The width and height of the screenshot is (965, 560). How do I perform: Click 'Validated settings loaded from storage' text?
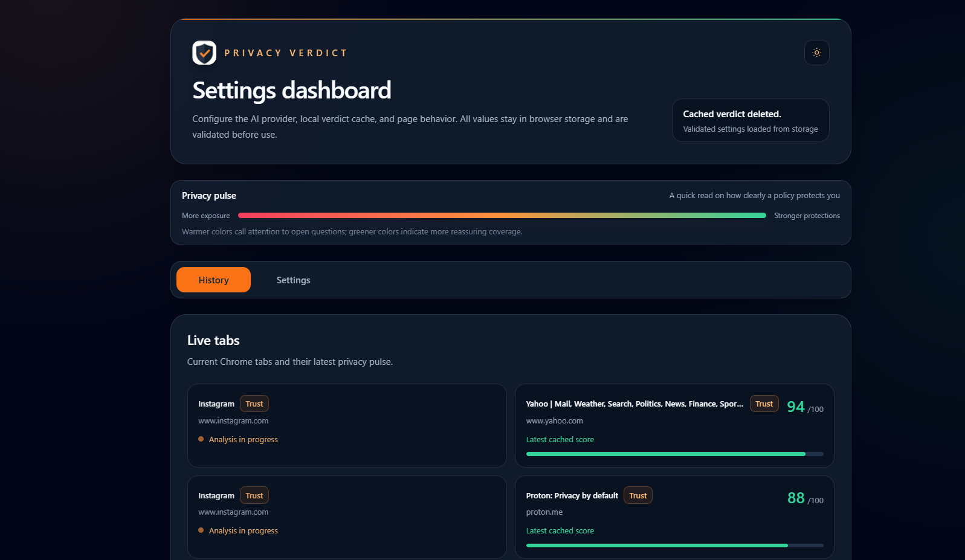[750, 129]
